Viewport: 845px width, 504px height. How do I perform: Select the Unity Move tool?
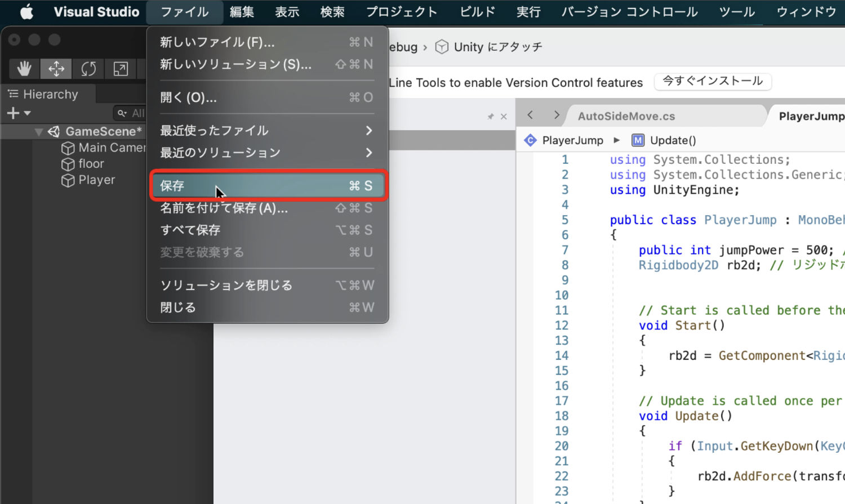[56, 69]
